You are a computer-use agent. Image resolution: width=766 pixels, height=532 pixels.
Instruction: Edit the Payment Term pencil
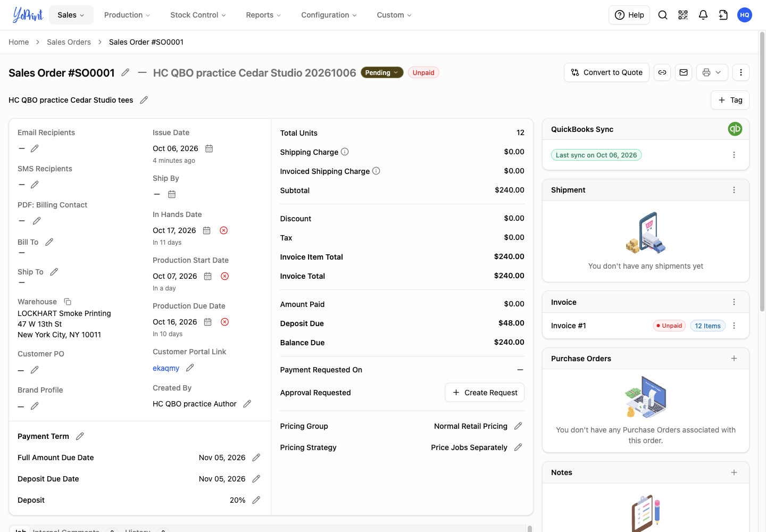(80, 436)
